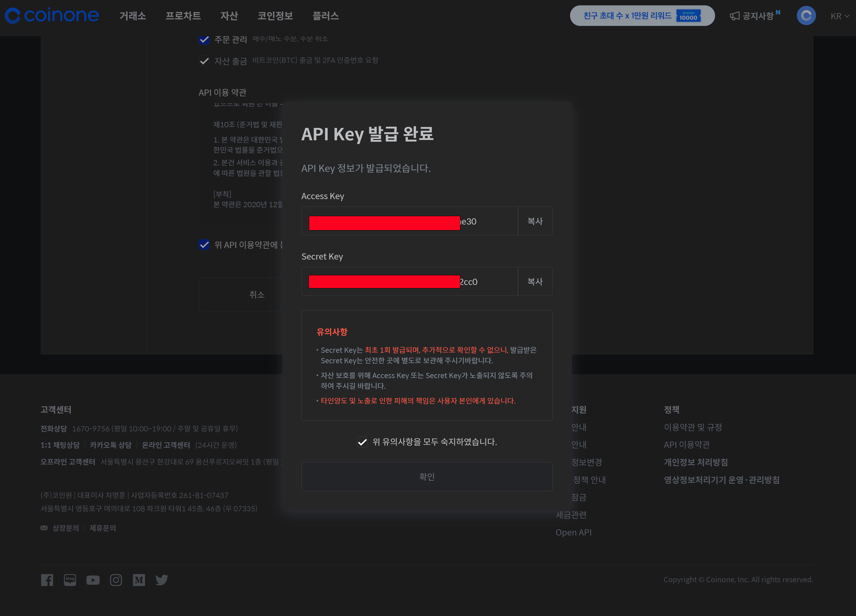The width and height of the screenshot is (856, 616).
Task: Open the Twitter bird icon
Action: tap(161, 580)
